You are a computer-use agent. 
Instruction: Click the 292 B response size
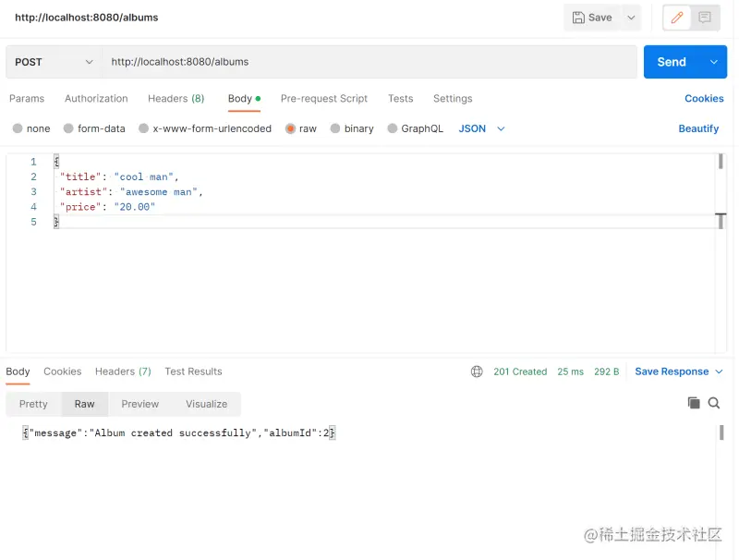point(607,371)
